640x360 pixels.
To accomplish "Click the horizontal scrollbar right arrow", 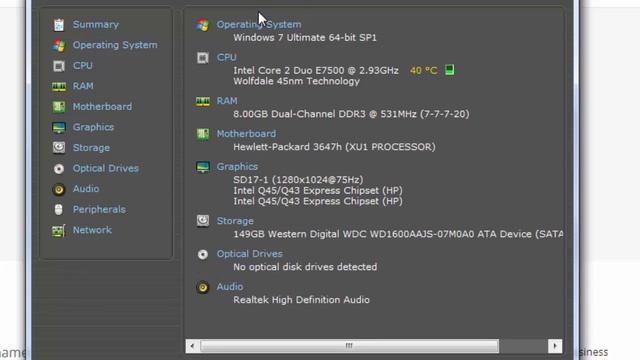I will pos(555,346).
